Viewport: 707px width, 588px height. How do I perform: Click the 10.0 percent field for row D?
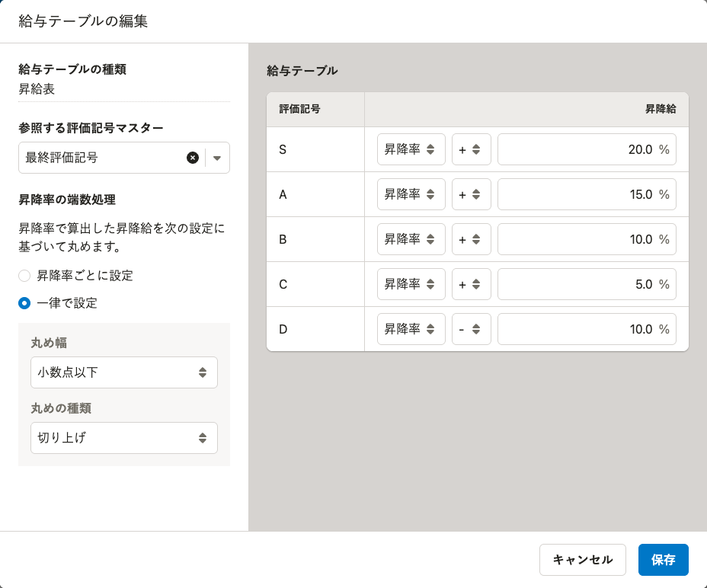point(586,329)
